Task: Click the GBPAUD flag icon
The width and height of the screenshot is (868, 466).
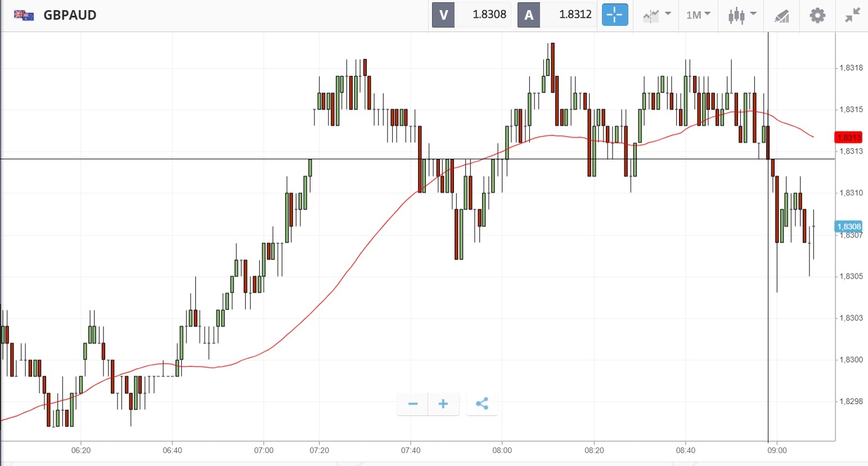Action: (24, 15)
